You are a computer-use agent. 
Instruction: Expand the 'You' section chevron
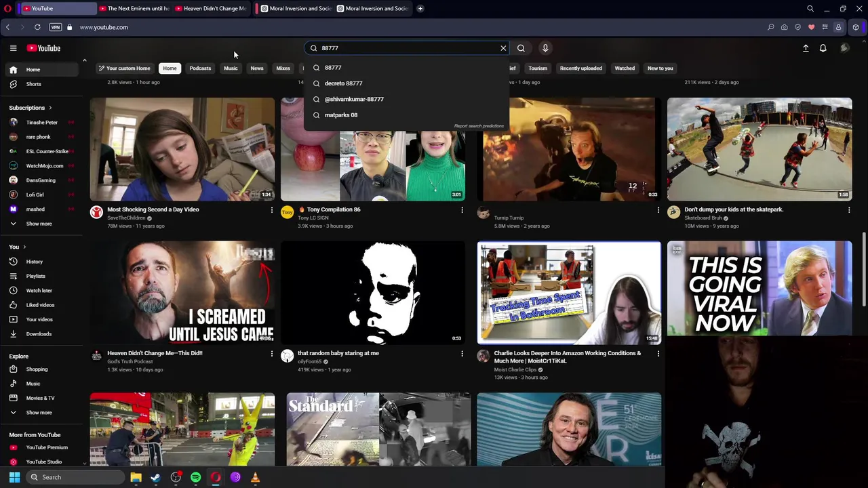pos(24,247)
